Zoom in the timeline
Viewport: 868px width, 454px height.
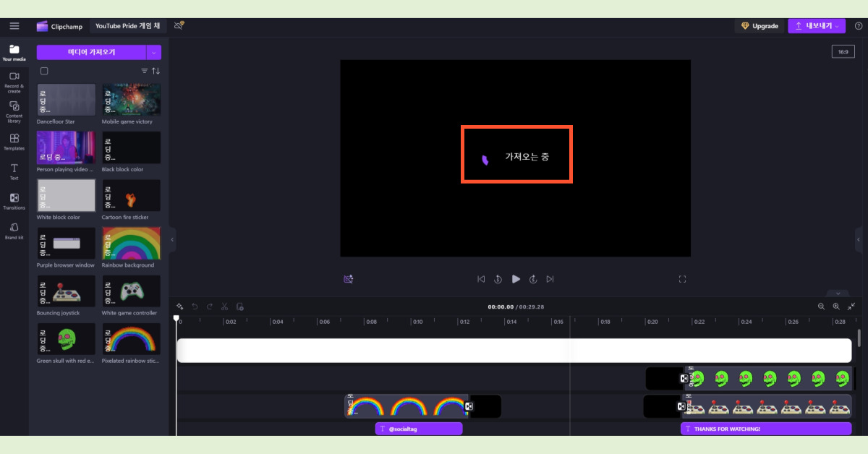click(836, 307)
